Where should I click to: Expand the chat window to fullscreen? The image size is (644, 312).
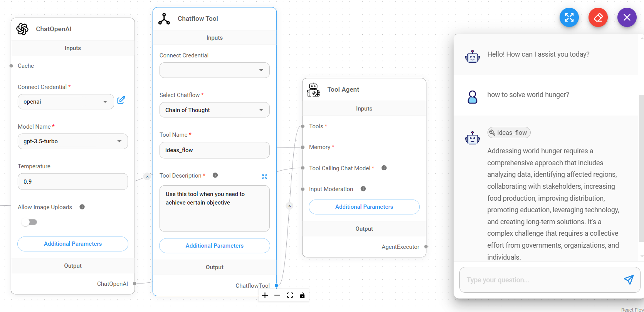pos(569,17)
